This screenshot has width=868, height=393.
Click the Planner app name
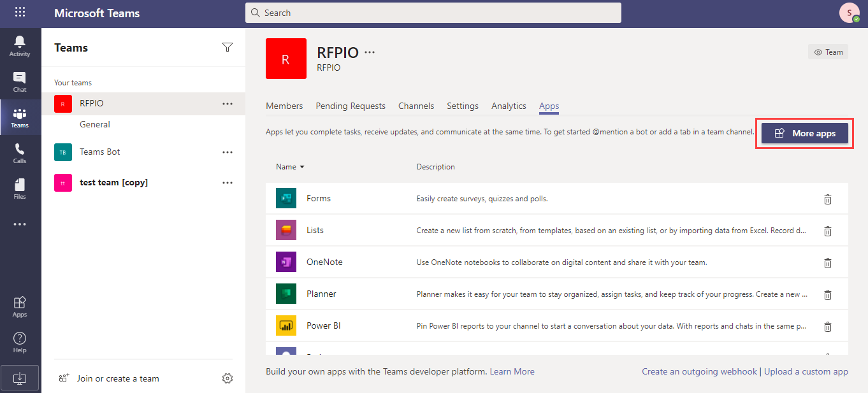321,294
